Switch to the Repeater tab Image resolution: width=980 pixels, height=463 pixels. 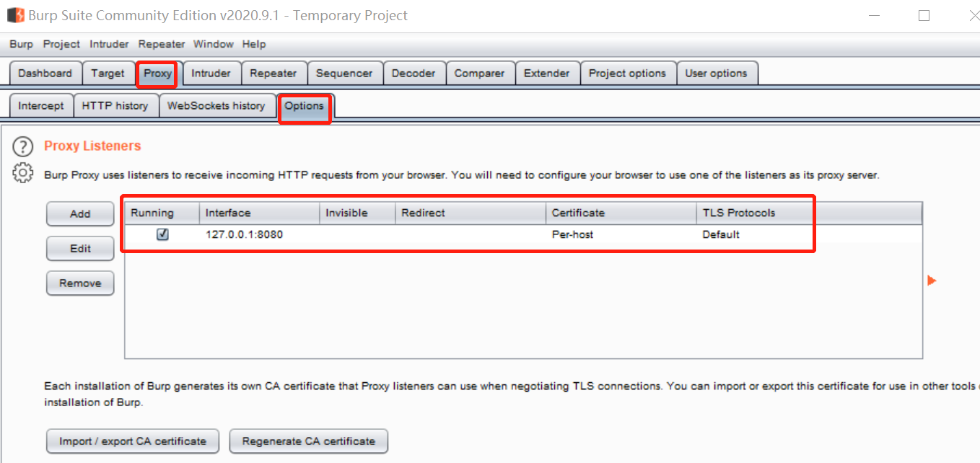pos(274,74)
